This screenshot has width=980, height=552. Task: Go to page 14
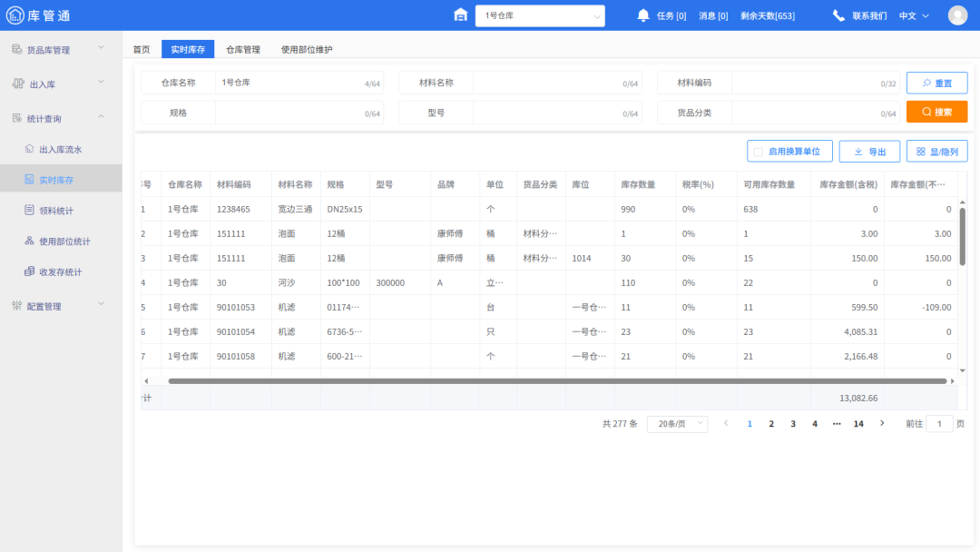pos(858,424)
